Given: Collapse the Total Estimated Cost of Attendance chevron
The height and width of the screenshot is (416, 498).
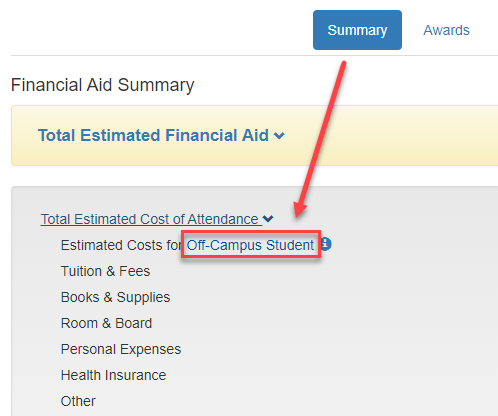Looking at the screenshot, I should point(268,219).
